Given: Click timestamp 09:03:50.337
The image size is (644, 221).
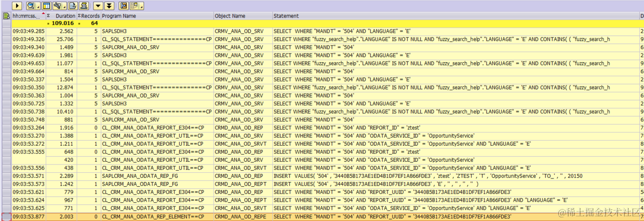Looking at the screenshot, I should click(x=29, y=79).
